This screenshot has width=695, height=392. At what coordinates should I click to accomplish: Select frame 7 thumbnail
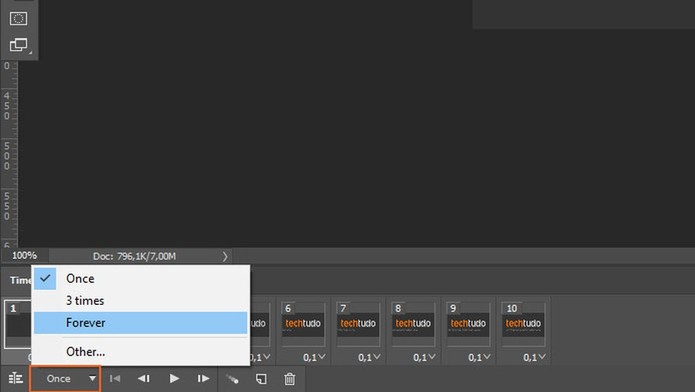[358, 324]
